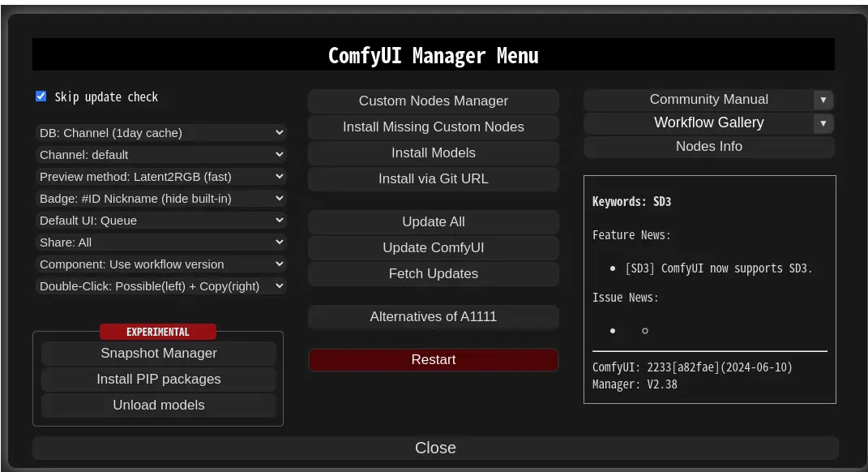The height and width of the screenshot is (472, 868).
Task: Click Fetch Updates
Action: tap(434, 274)
